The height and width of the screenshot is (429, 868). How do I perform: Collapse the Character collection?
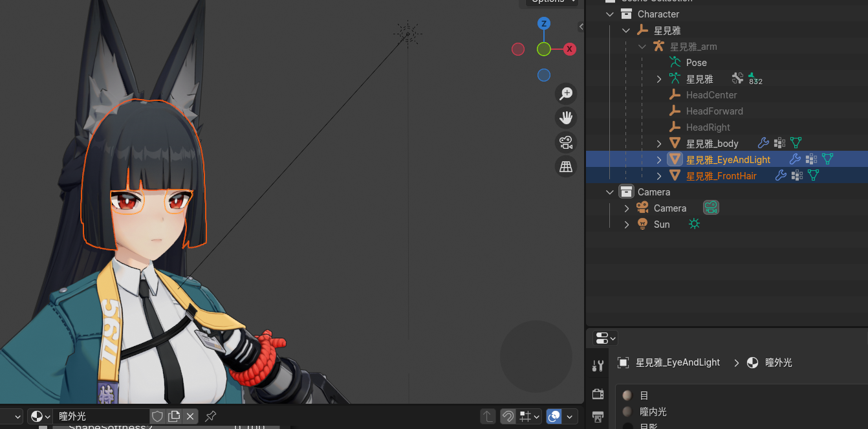[610, 14]
